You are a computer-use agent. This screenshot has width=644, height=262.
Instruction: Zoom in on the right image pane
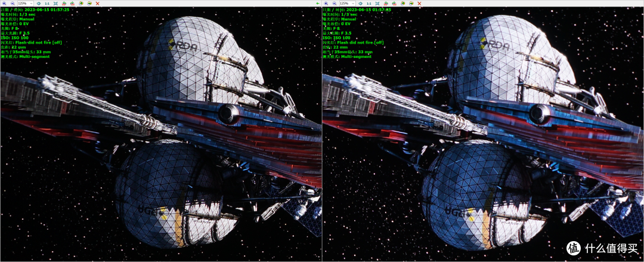(326, 4)
